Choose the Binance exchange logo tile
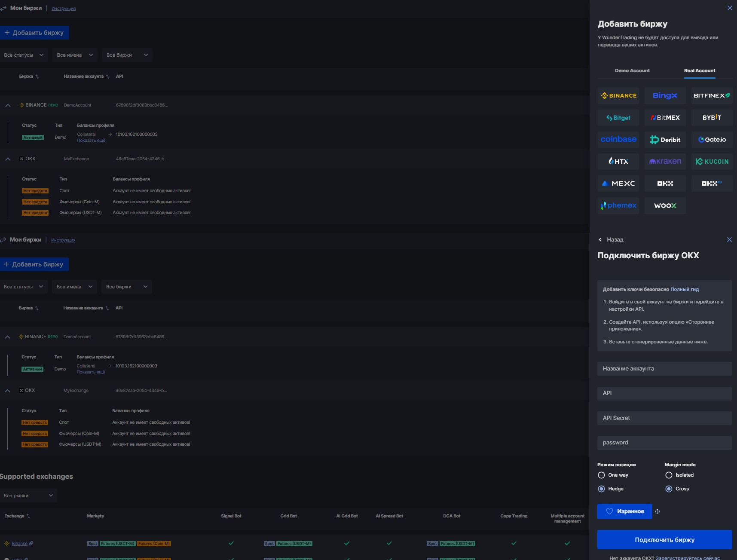This screenshot has height=560, width=737. 618,95
